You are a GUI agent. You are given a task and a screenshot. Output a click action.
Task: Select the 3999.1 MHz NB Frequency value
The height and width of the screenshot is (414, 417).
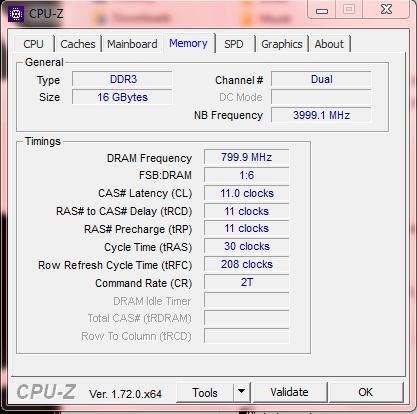pos(321,115)
